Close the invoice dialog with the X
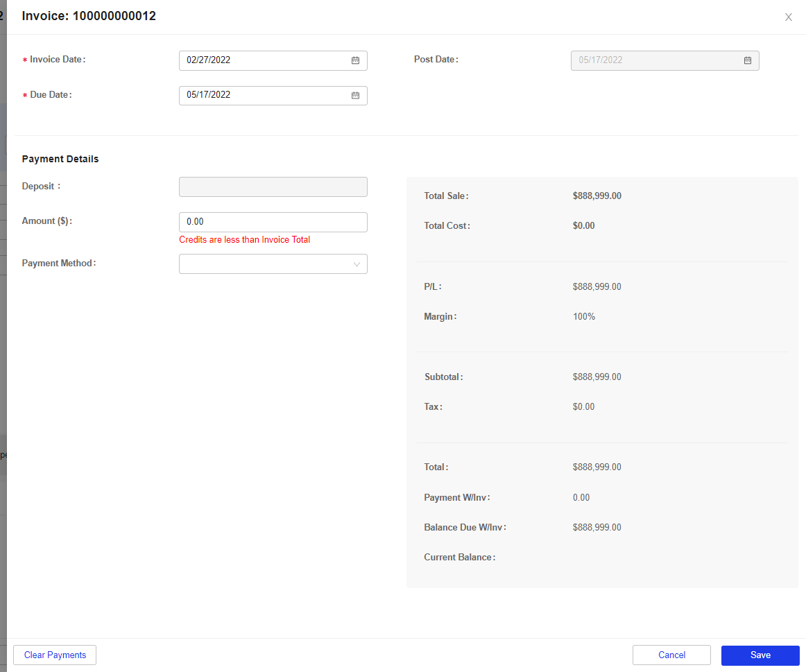This screenshot has width=806, height=672. (x=788, y=17)
